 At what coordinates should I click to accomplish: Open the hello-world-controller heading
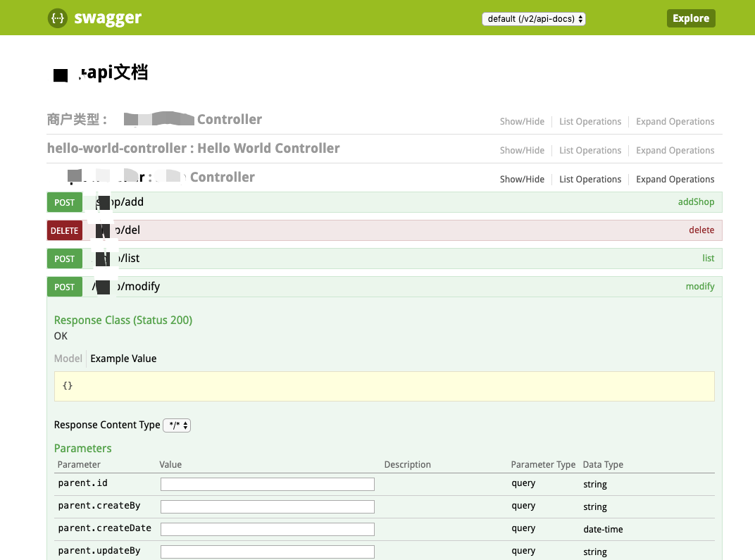pyautogui.click(x=193, y=149)
